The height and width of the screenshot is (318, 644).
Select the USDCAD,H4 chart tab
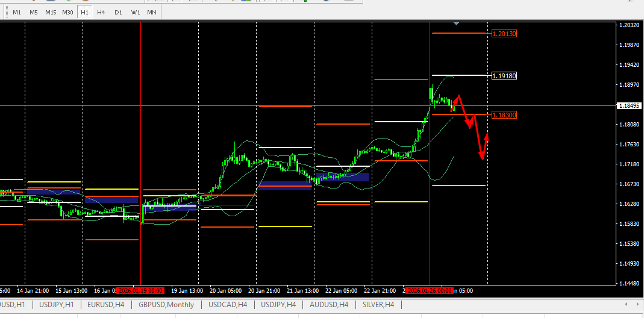pyautogui.click(x=228, y=304)
